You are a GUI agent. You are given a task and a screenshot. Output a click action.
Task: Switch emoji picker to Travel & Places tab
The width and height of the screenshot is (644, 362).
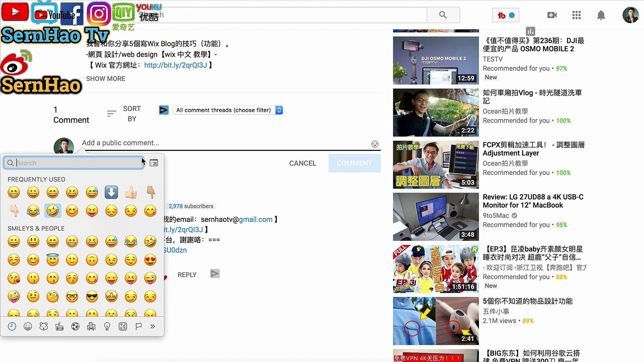click(x=91, y=326)
